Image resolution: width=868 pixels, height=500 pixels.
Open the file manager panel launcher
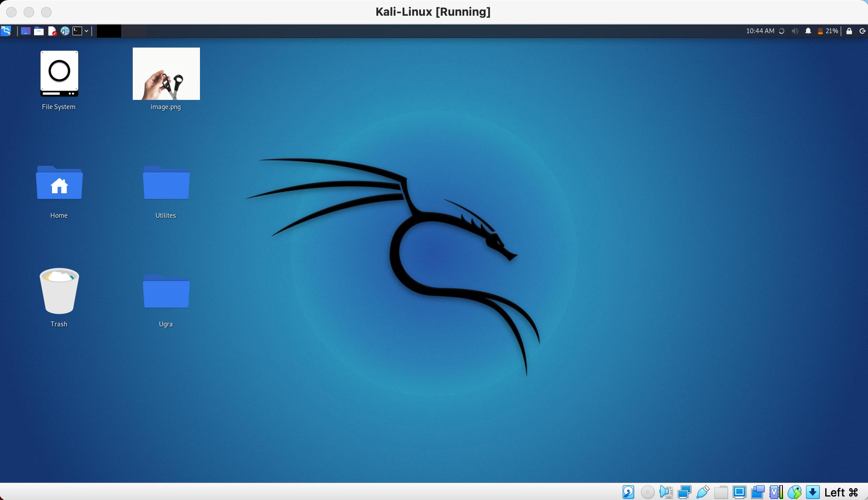pyautogui.click(x=39, y=31)
